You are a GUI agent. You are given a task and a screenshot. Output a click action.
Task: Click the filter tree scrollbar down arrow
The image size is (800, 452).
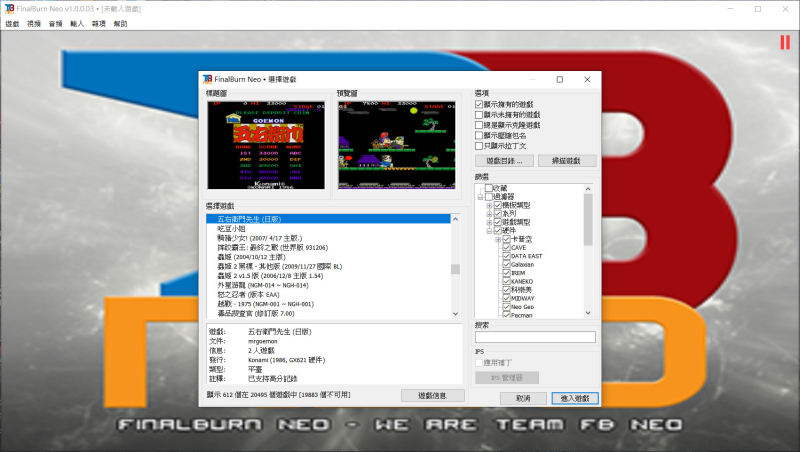(x=588, y=313)
